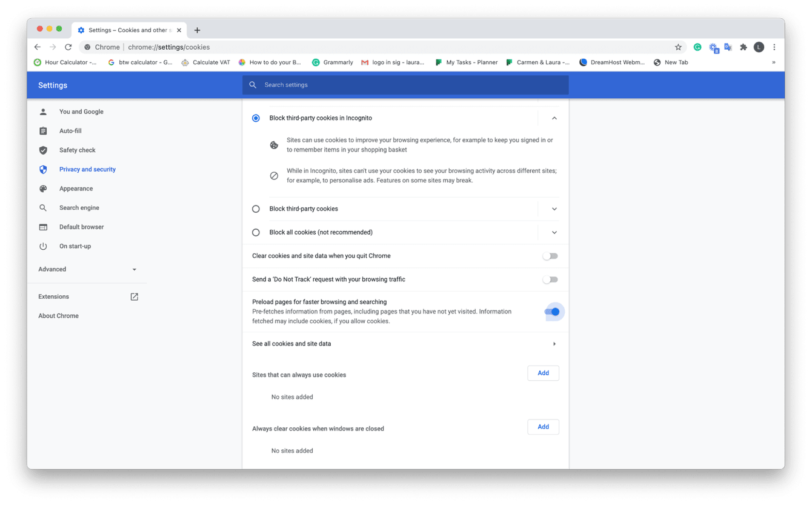Expand the Block third-party cookies description
The width and height of the screenshot is (812, 505).
pyautogui.click(x=554, y=209)
